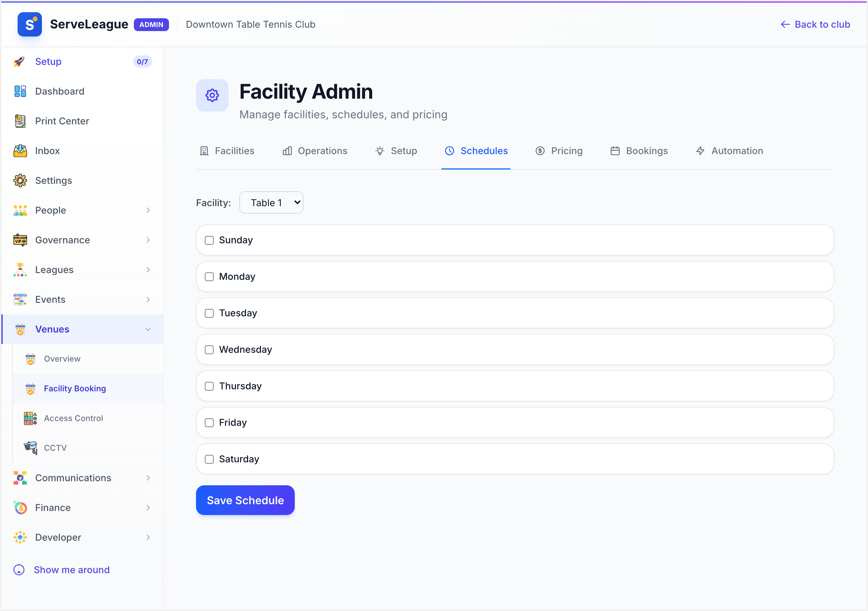868x611 pixels.
Task: Expand the Finance section chevron
Action: (148, 507)
